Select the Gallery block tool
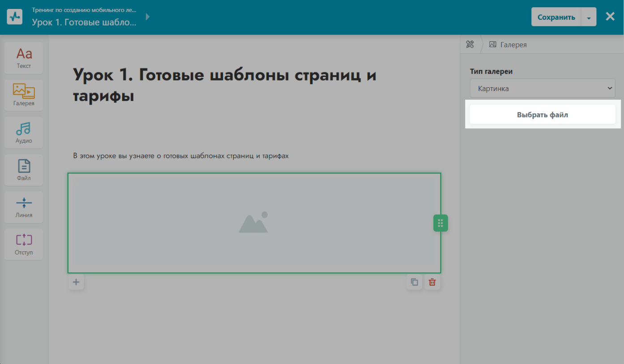Image resolution: width=624 pixels, height=364 pixels. 24,95
